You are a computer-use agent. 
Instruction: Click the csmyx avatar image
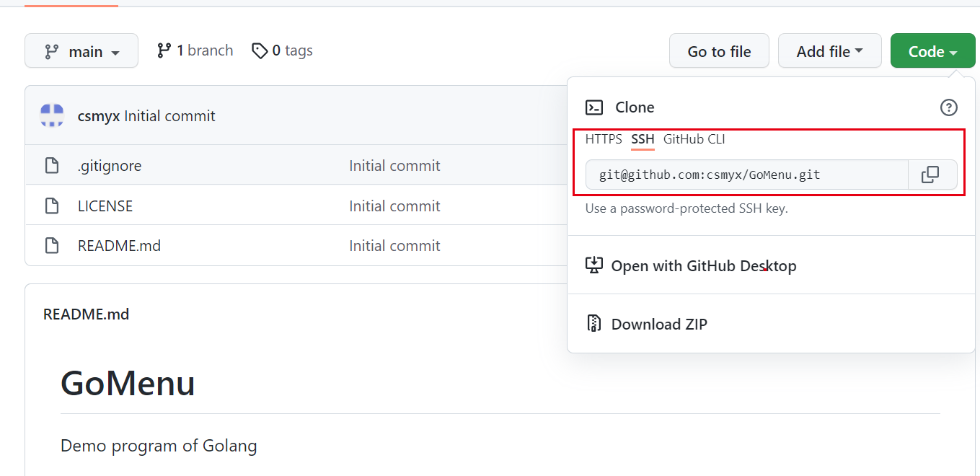click(52, 115)
